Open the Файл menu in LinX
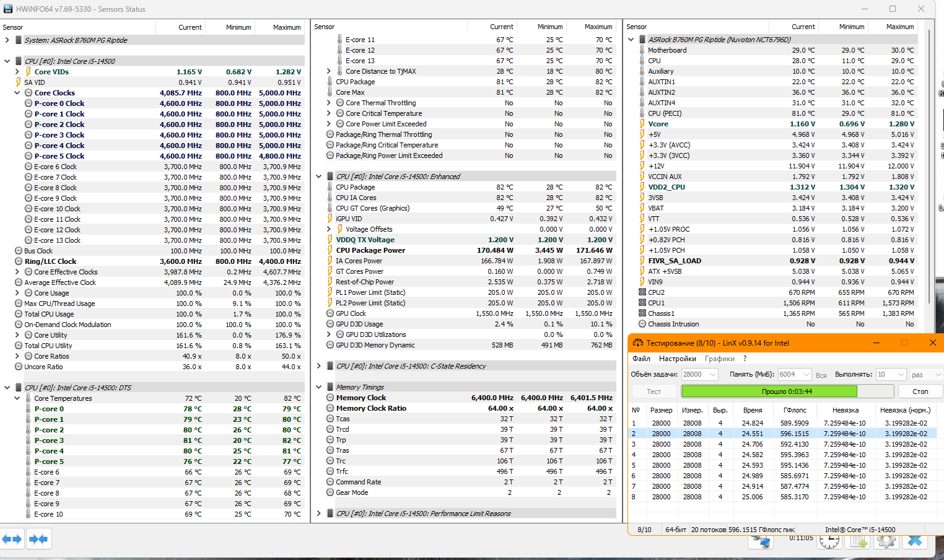This screenshot has height=560, width=944. [641, 359]
